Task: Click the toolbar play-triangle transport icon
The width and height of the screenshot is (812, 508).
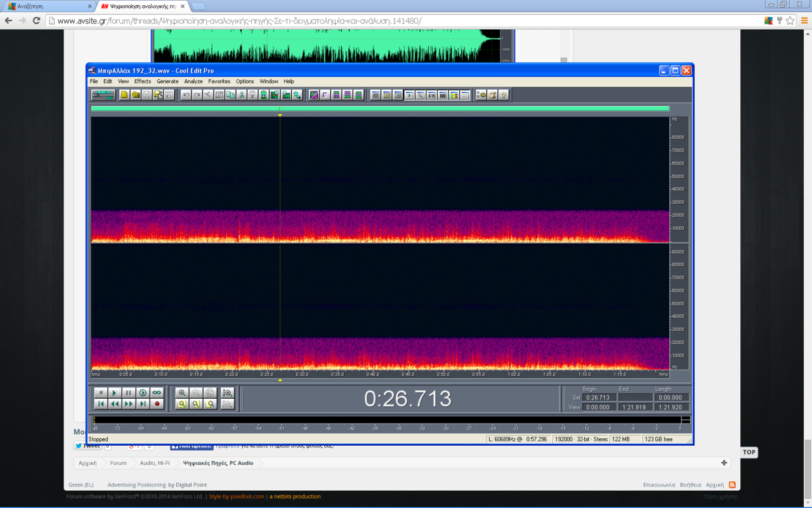Action: (x=409, y=95)
